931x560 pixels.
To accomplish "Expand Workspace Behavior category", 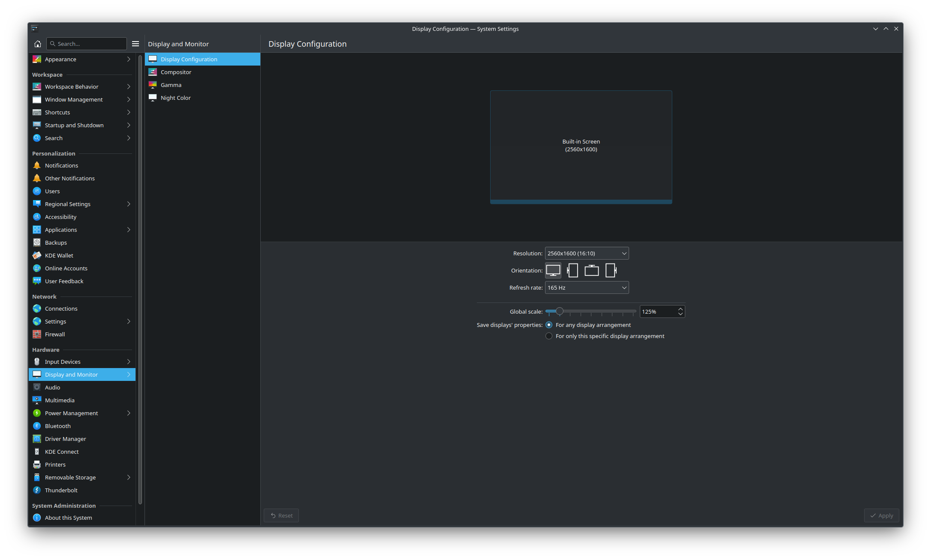I will 81,87.
